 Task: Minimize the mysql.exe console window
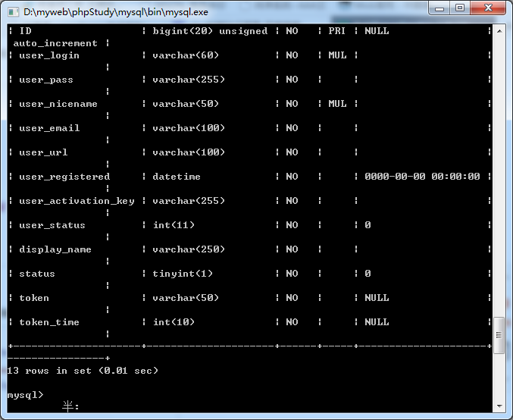coord(439,8)
